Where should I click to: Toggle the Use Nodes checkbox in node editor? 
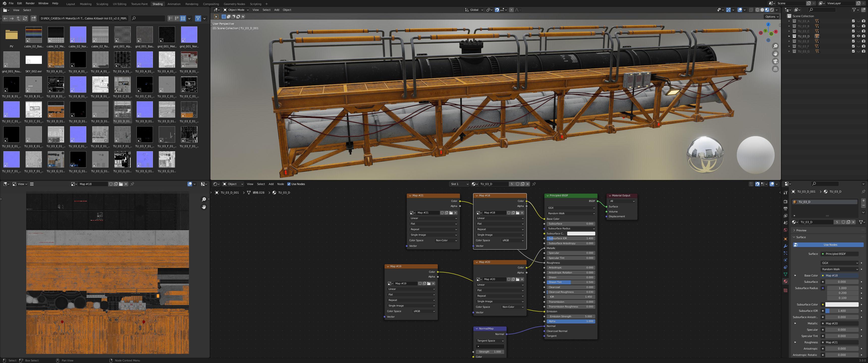pos(289,184)
